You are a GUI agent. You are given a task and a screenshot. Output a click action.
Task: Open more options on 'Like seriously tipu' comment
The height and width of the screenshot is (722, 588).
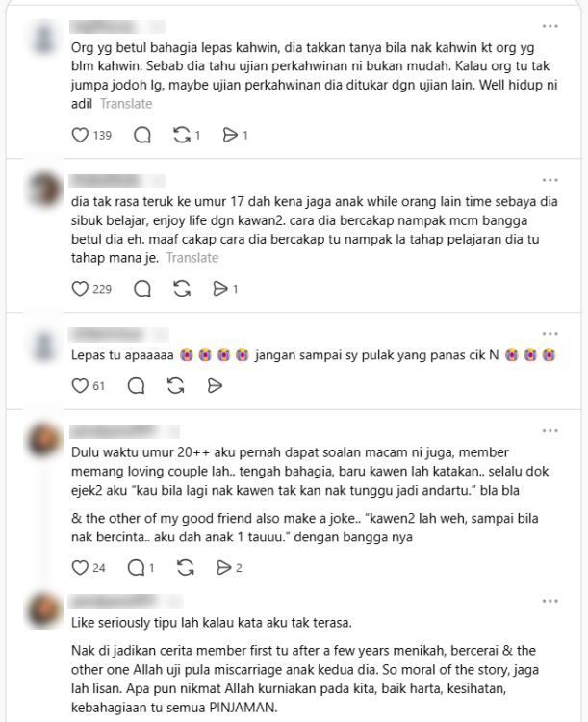(x=550, y=601)
